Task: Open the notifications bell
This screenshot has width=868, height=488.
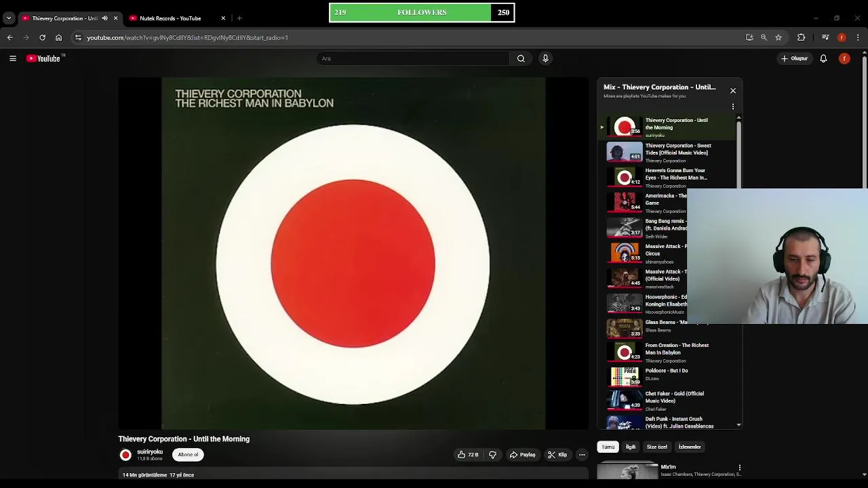Action: 823,58
